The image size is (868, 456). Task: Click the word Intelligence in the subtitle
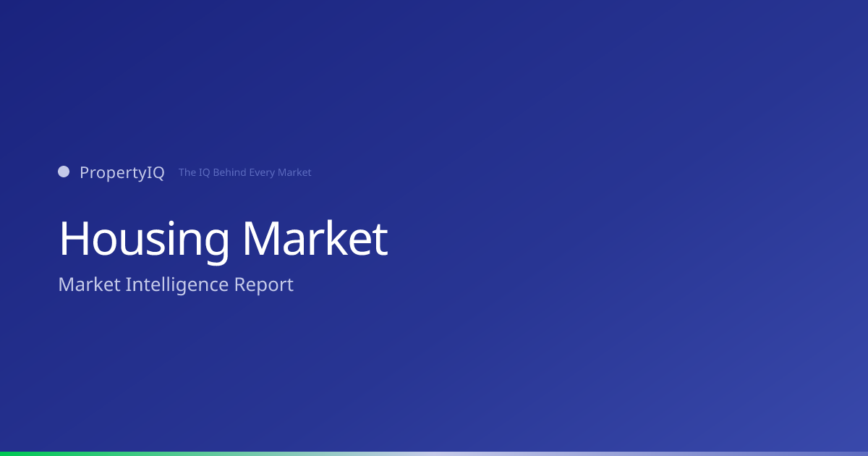coord(177,285)
